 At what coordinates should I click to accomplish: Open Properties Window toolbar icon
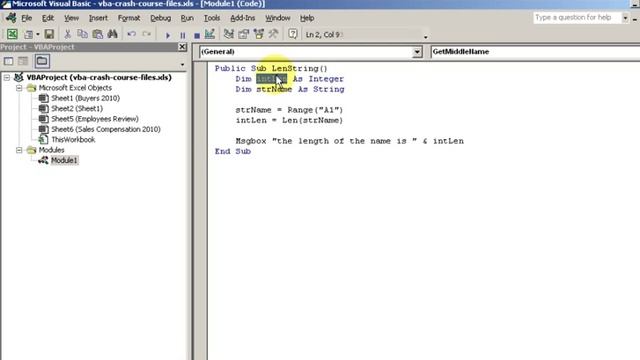(x=244, y=34)
